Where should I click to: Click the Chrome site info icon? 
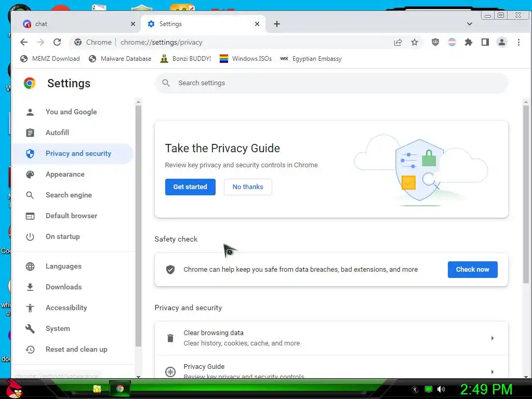[x=78, y=42]
